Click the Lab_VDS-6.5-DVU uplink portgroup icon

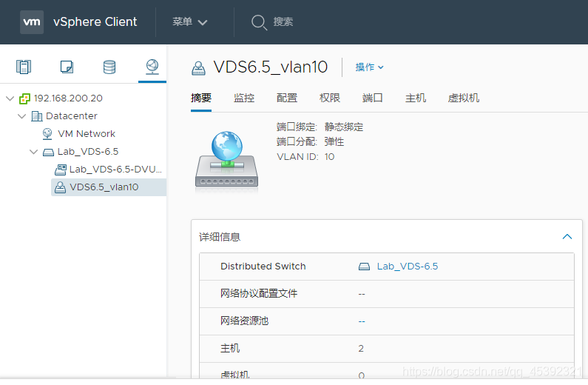[61, 170]
